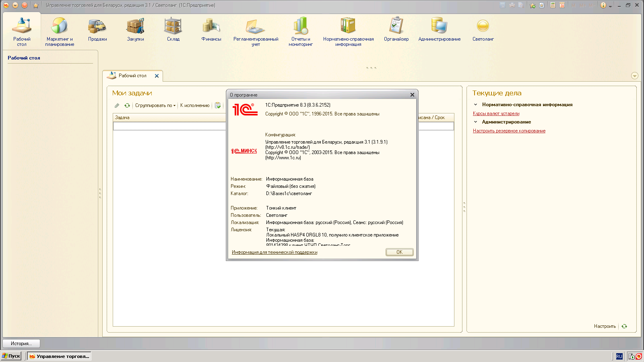The image size is (644, 362).
Task: Open the Calculator icon in title bar
Action: 553,5
